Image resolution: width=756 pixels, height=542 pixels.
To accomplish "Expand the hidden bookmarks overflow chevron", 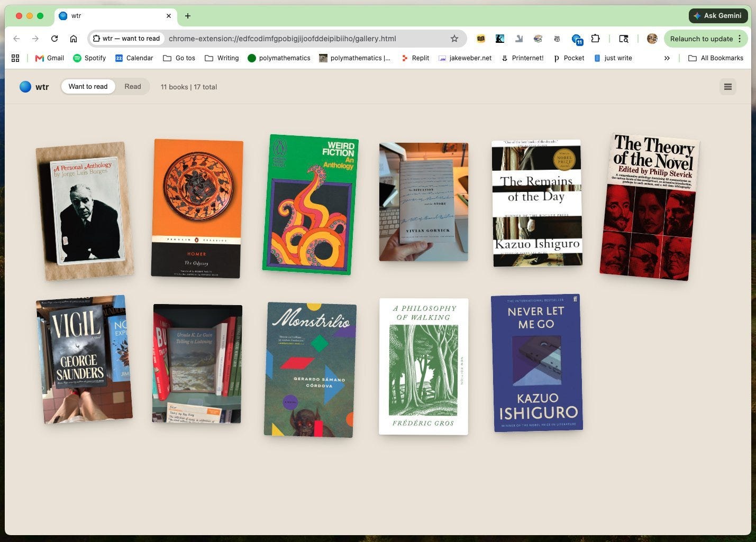I will point(667,58).
